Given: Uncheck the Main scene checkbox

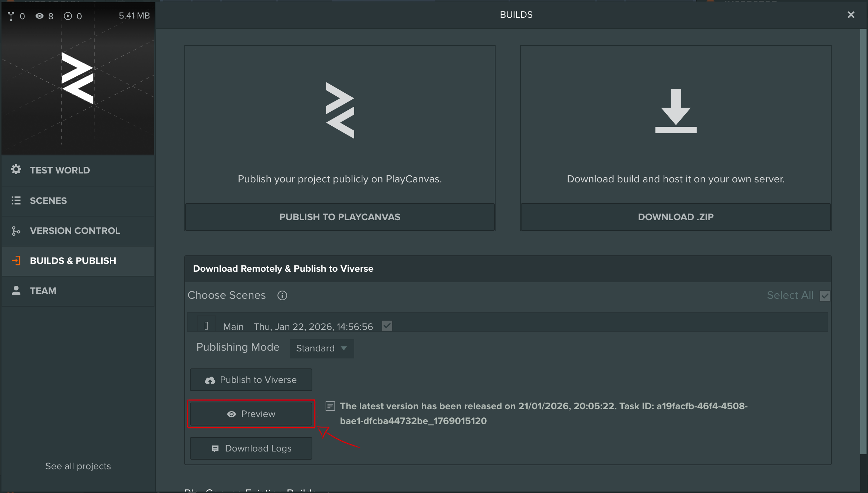Looking at the screenshot, I should click(x=387, y=326).
